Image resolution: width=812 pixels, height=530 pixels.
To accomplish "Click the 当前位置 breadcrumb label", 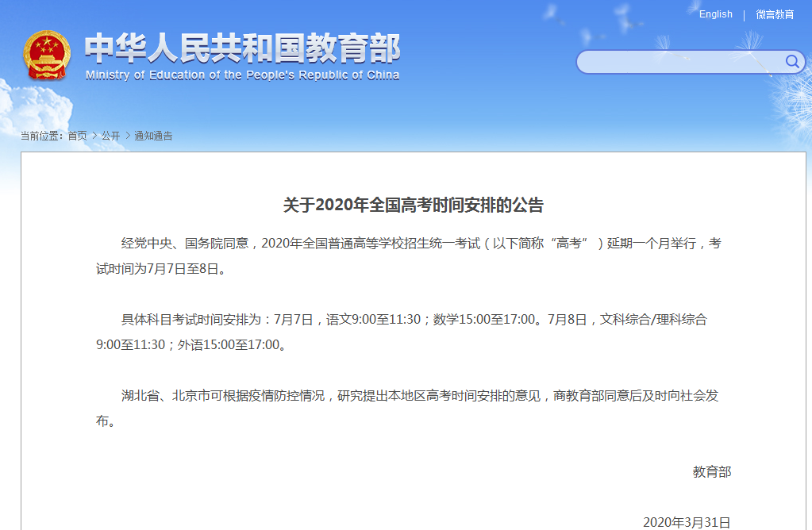I will tap(42, 136).
